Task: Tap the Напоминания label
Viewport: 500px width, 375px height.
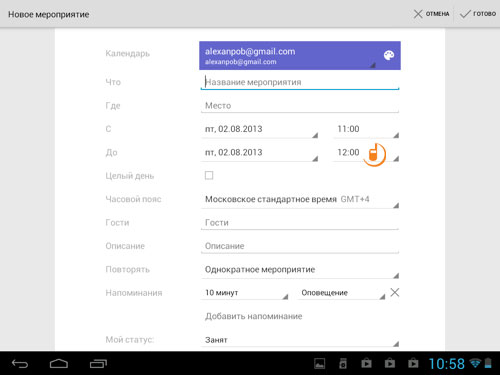Action: [x=134, y=293]
